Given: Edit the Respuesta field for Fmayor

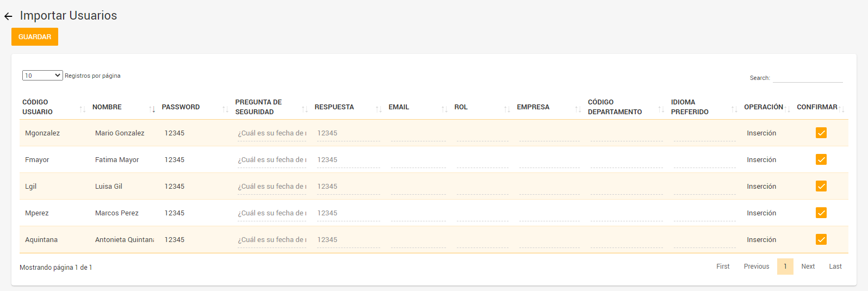Looking at the screenshot, I should (349, 160).
